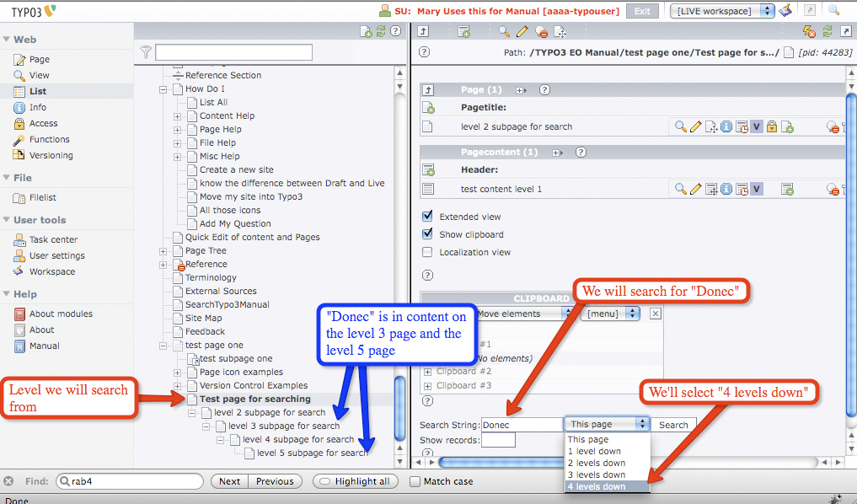
Task: Open the Filelist module in the sidebar
Action: 42,198
